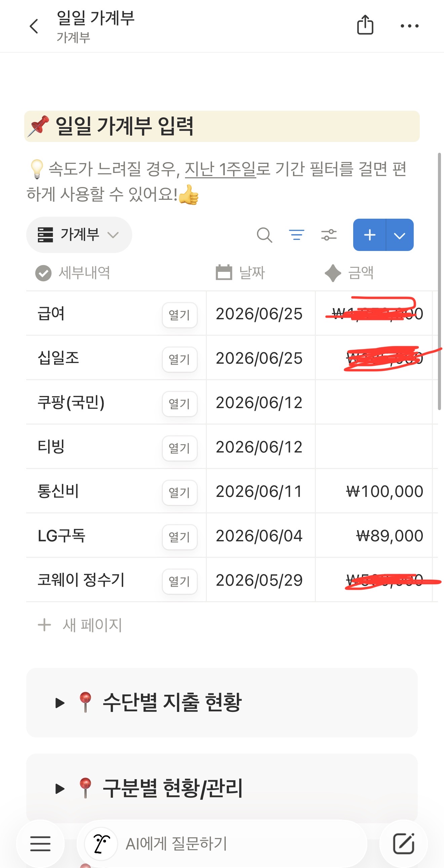The height and width of the screenshot is (868, 444).
Task: Click the 지난 1주일 underlined link
Action: [x=221, y=169]
